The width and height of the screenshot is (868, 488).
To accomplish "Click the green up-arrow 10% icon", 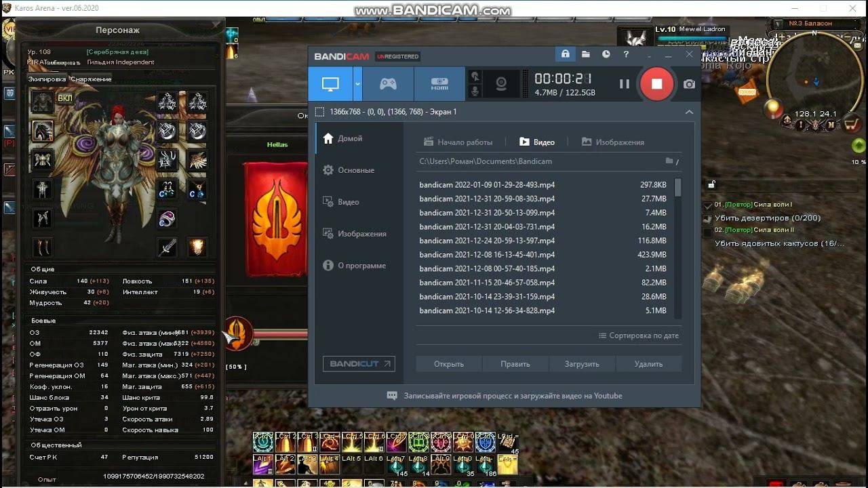I will pos(859,146).
